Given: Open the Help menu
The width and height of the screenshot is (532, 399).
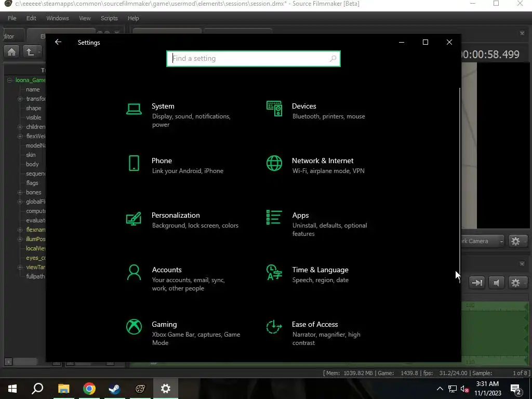Looking at the screenshot, I should click(x=133, y=18).
